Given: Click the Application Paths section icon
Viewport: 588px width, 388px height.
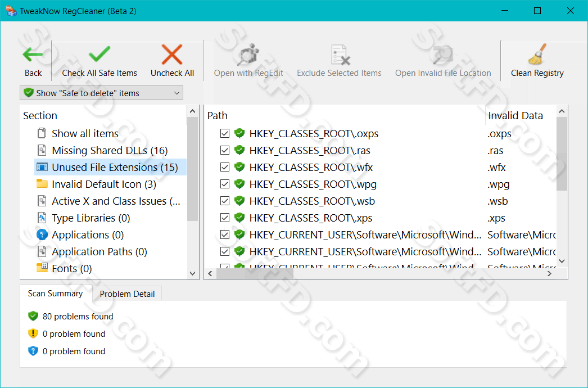Looking at the screenshot, I should click(42, 251).
